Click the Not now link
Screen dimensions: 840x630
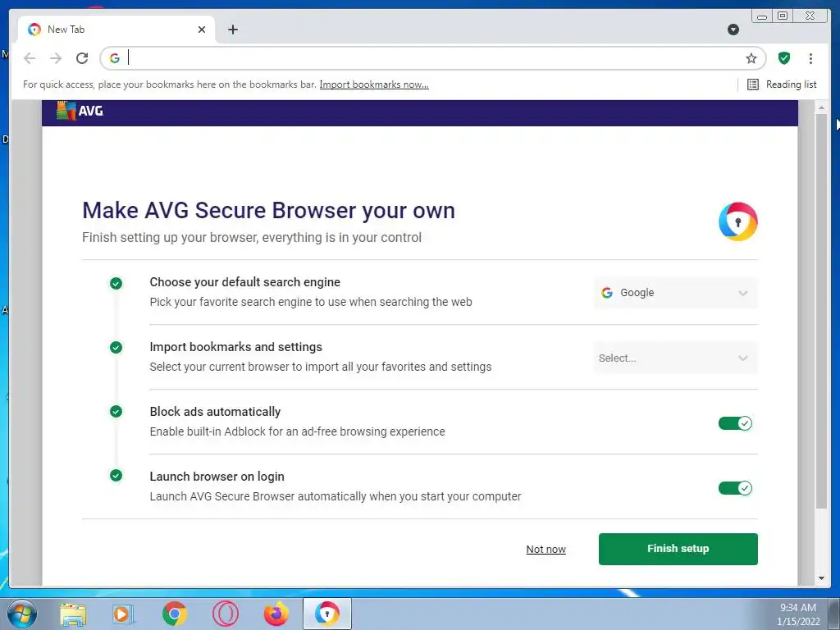pos(546,549)
